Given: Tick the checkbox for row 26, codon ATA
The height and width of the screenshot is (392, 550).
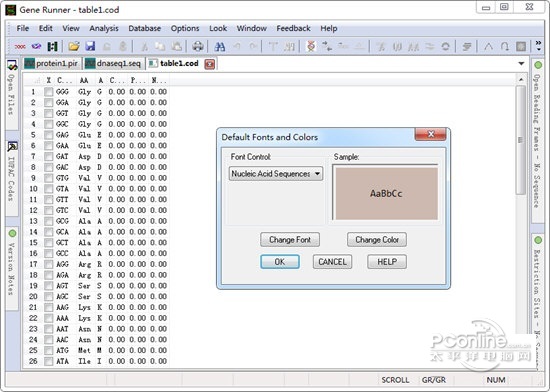Looking at the screenshot, I should (48, 361).
